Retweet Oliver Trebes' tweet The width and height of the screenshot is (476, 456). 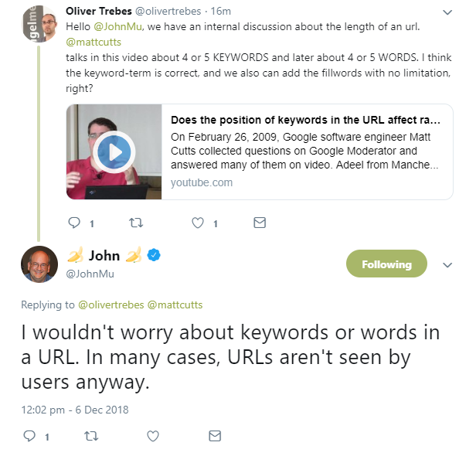point(136,223)
